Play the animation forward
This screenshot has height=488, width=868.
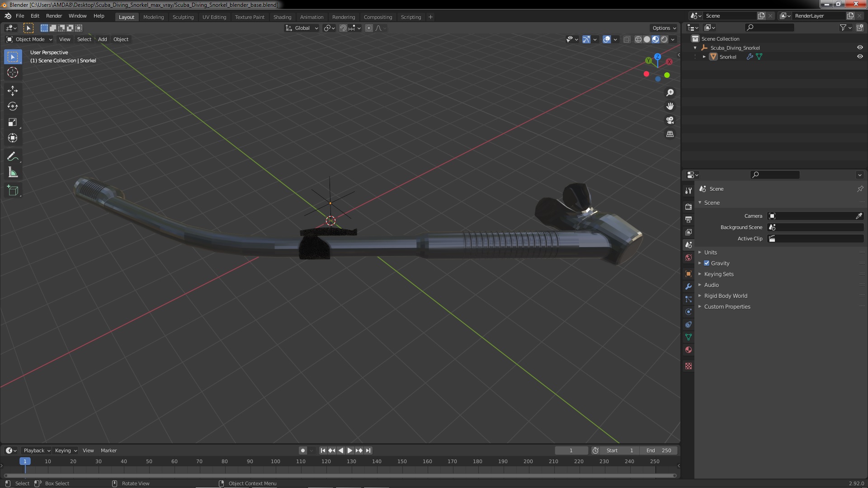pyautogui.click(x=349, y=450)
